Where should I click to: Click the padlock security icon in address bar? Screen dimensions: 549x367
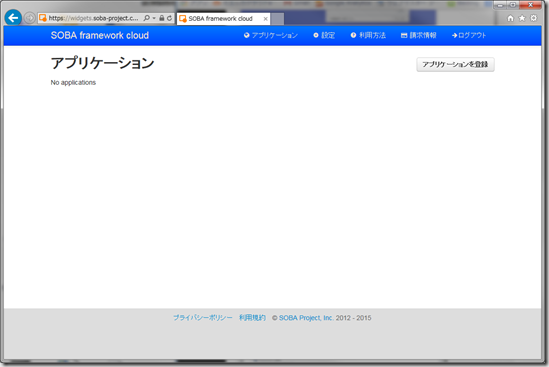point(161,18)
